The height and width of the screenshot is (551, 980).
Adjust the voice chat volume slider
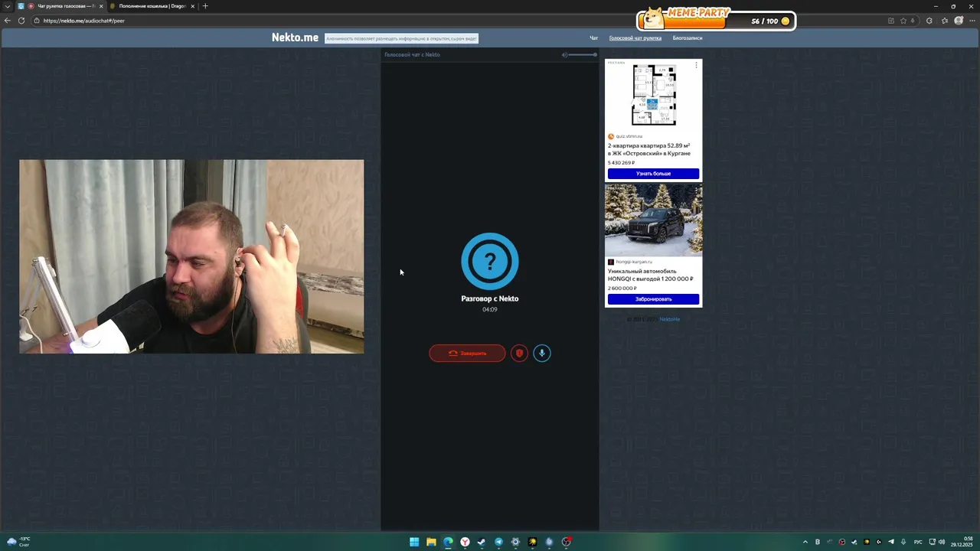pos(583,54)
